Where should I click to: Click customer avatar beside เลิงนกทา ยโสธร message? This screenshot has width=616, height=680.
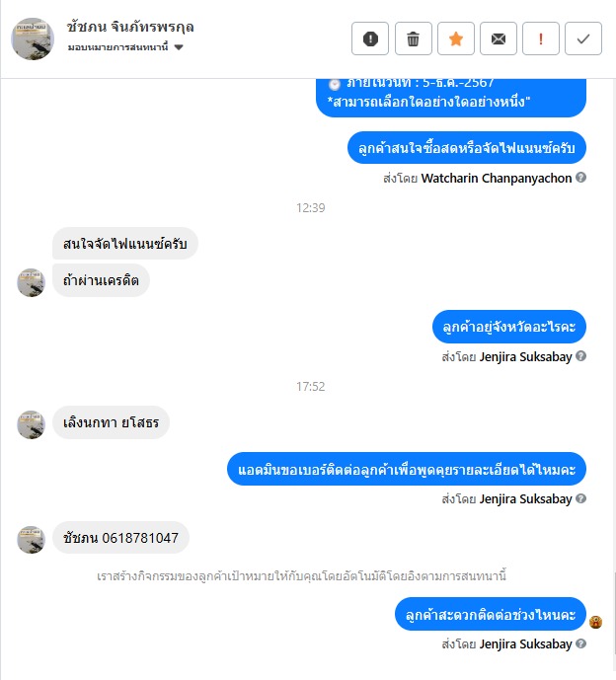(31, 424)
